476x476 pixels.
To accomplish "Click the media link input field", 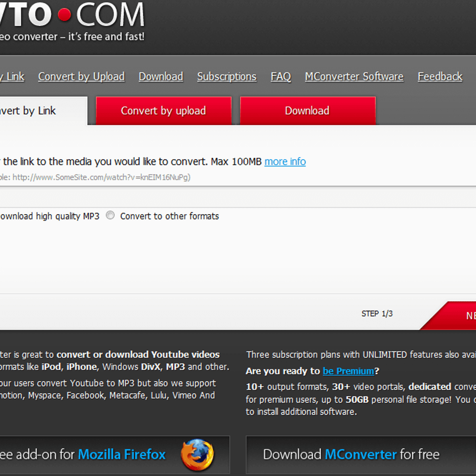I will 238,197.
